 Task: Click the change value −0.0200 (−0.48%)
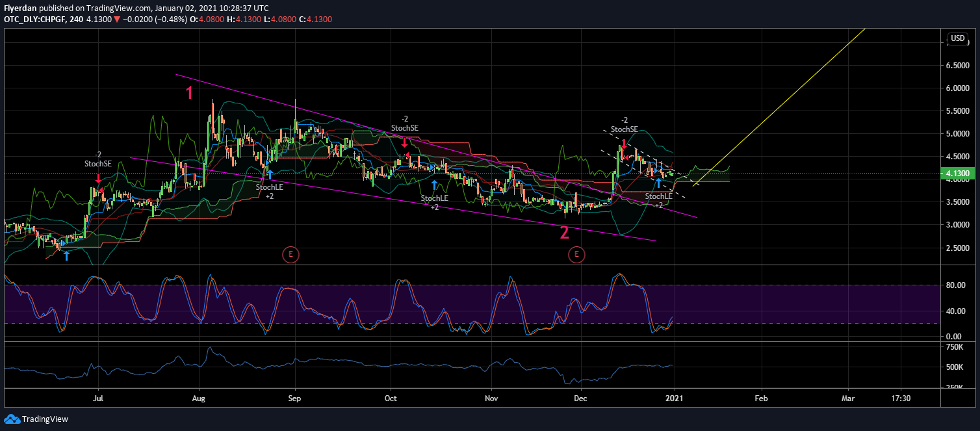click(154, 20)
